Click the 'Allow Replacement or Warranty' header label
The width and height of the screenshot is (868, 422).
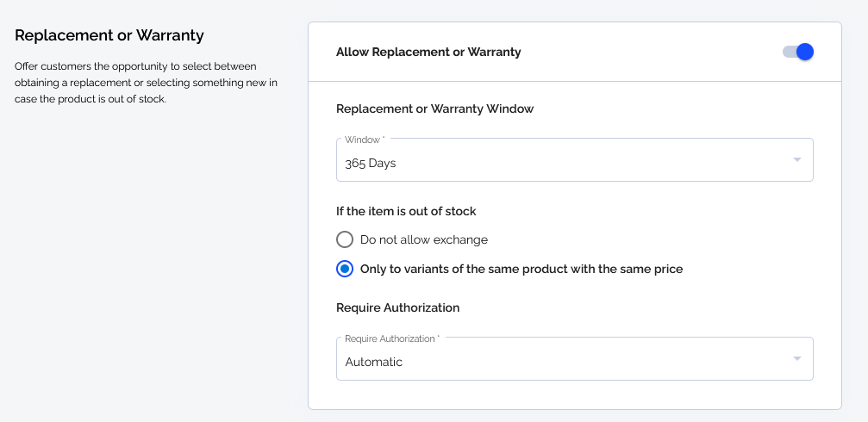[428, 52]
